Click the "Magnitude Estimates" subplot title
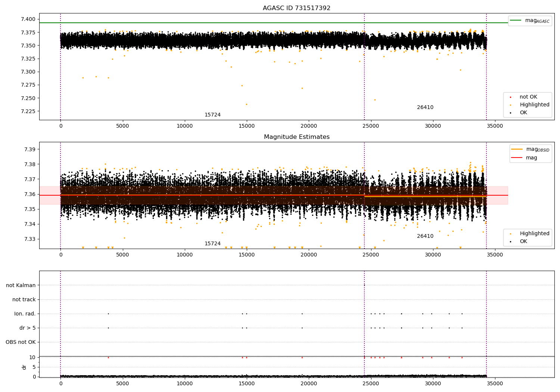The width and height of the screenshot is (560, 392). [x=296, y=137]
